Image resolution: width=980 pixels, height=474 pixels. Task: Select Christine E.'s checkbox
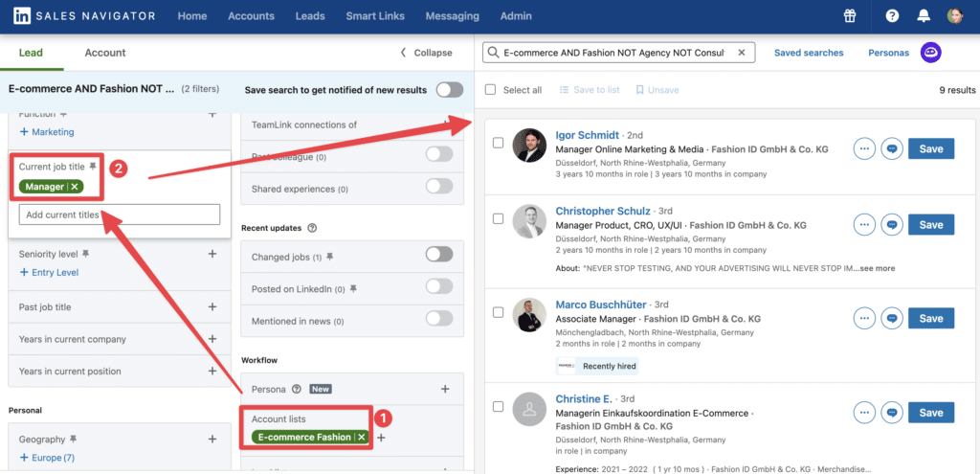[498, 406]
